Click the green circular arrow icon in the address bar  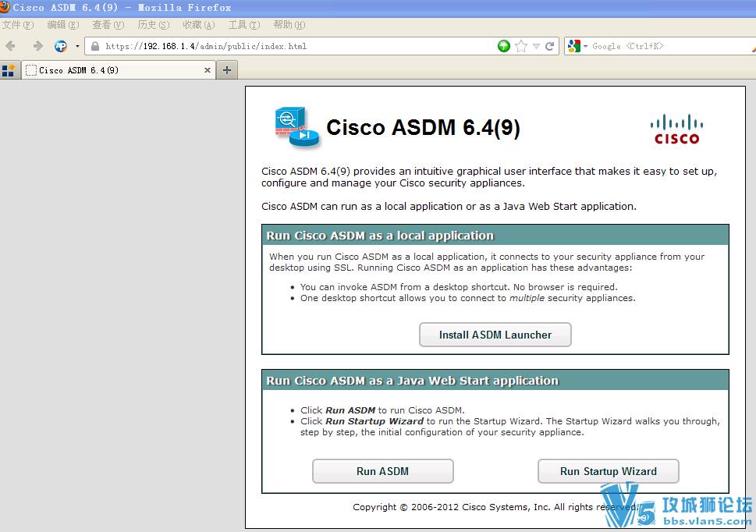pyautogui.click(x=504, y=46)
